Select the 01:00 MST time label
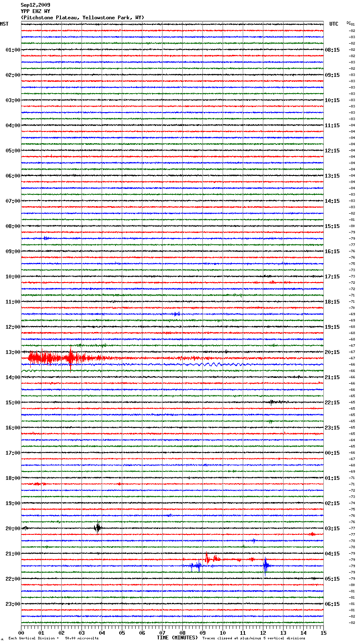The height and width of the screenshot is (644, 357). tap(13, 50)
